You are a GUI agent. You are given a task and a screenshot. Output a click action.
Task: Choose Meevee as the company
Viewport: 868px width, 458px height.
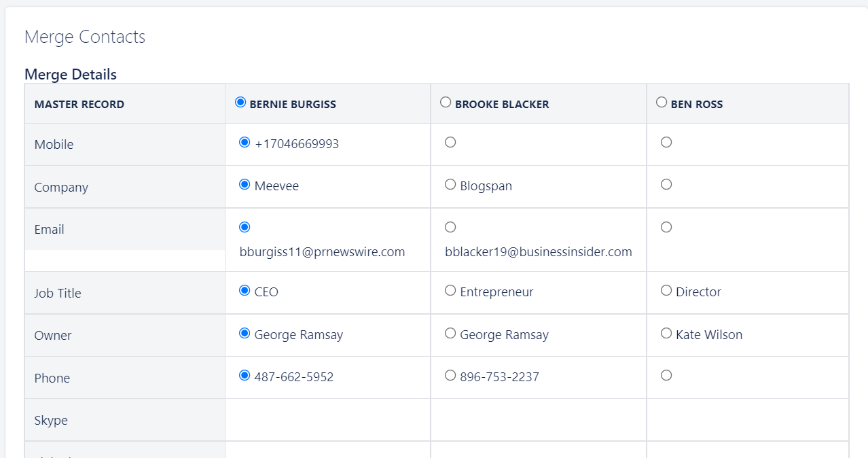point(245,185)
